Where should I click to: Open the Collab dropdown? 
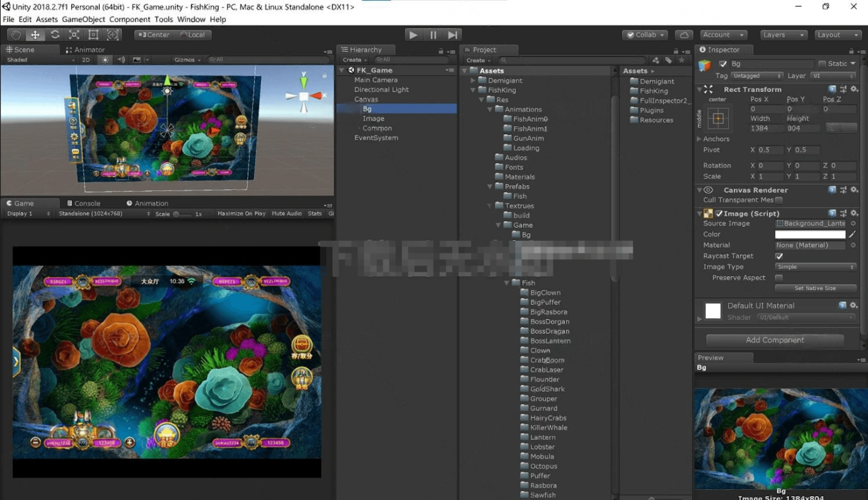(x=645, y=35)
